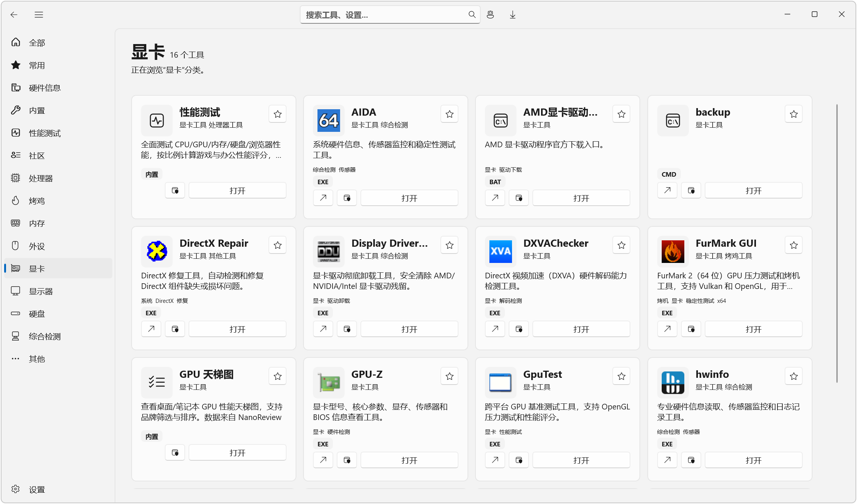Click AIDA's shield run-as-admin icon
Image resolution: width=857 pixels, height=504 pixels.
(x=347, y=198)
